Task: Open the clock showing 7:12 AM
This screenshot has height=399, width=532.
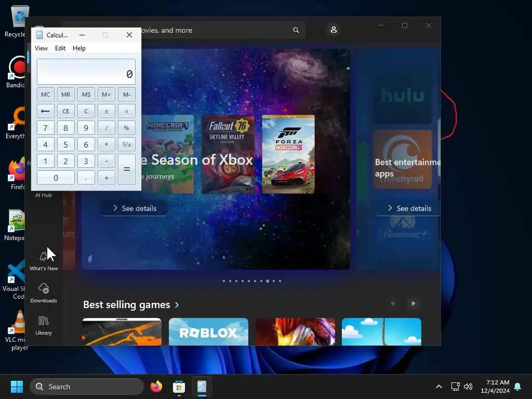Action: tap(495, 387)
